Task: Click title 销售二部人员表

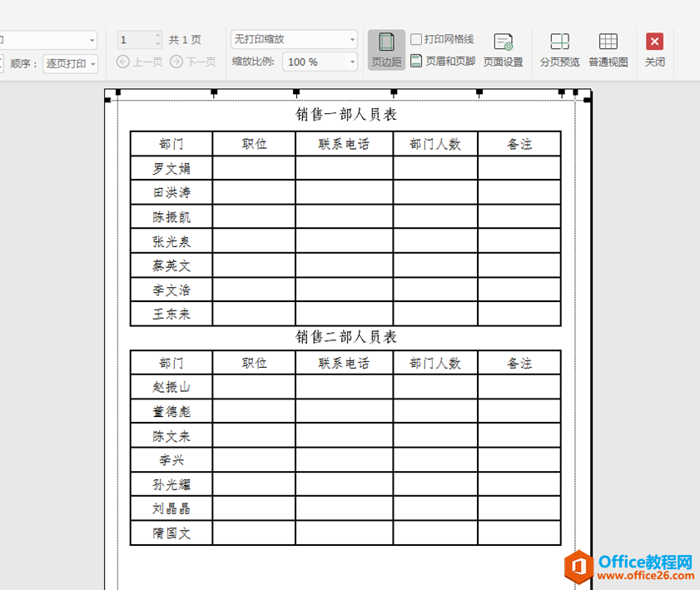Action: 346,336
